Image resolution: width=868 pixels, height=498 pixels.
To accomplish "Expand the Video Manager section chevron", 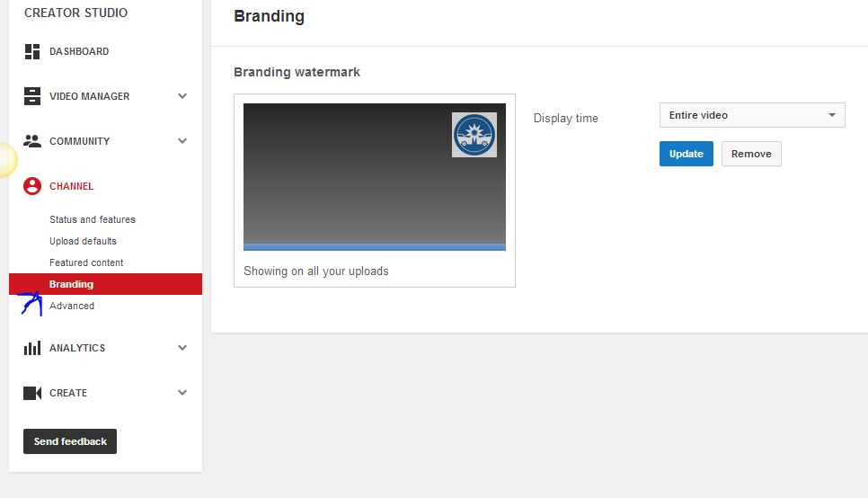I will point(182,96).
